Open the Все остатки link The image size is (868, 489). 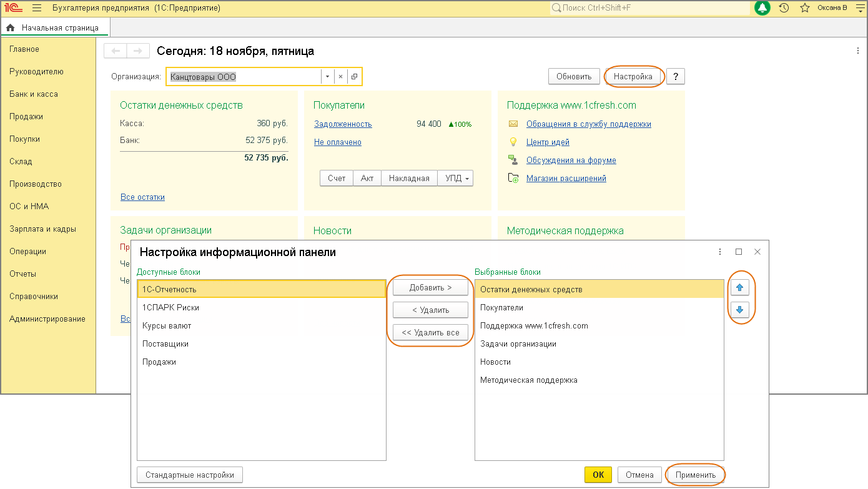[142, 197]
